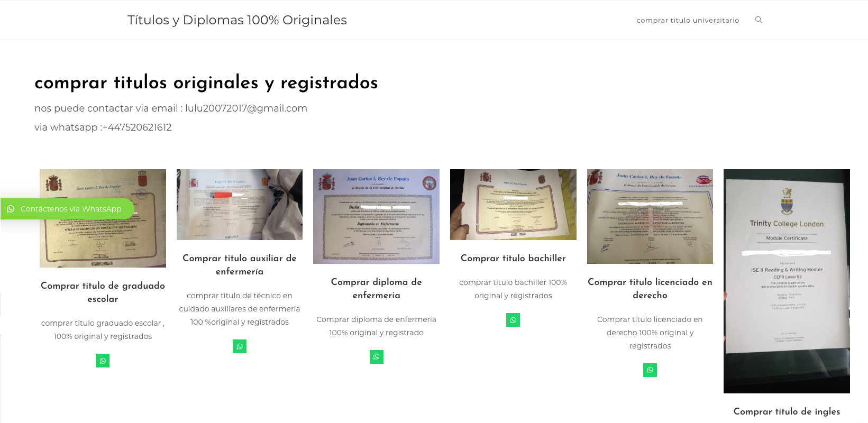Click the Contáctenos vía WhatsApp floating button

[x=68, y=209]
